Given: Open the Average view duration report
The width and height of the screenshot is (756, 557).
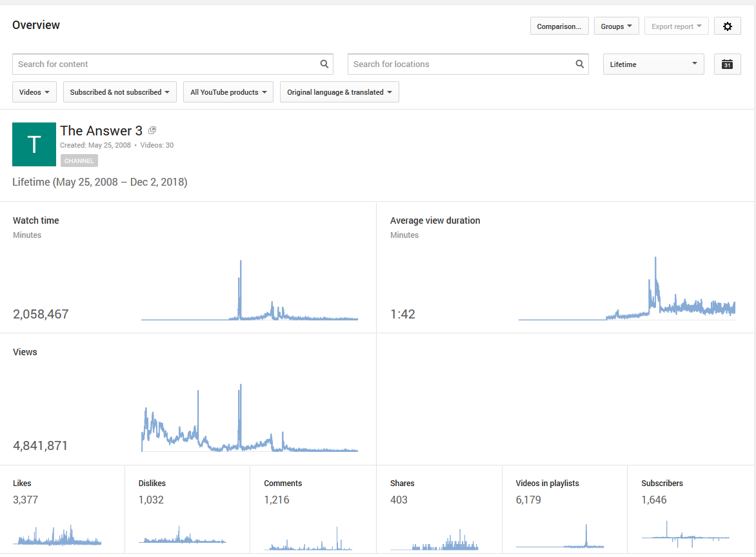Looking at the screenshot, I should pyautogui.click(x=435, y=220).
